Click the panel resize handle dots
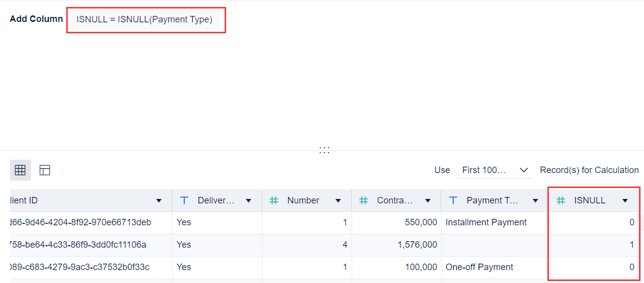Viewport: 644px width, 283px height. [x=324, y=150]
